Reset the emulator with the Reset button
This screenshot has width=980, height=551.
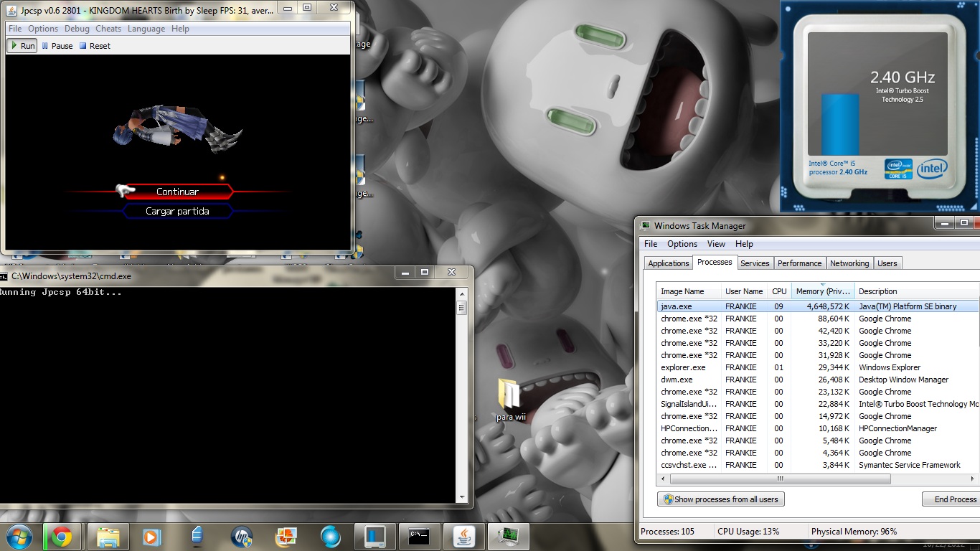click(x=95, y=46)
